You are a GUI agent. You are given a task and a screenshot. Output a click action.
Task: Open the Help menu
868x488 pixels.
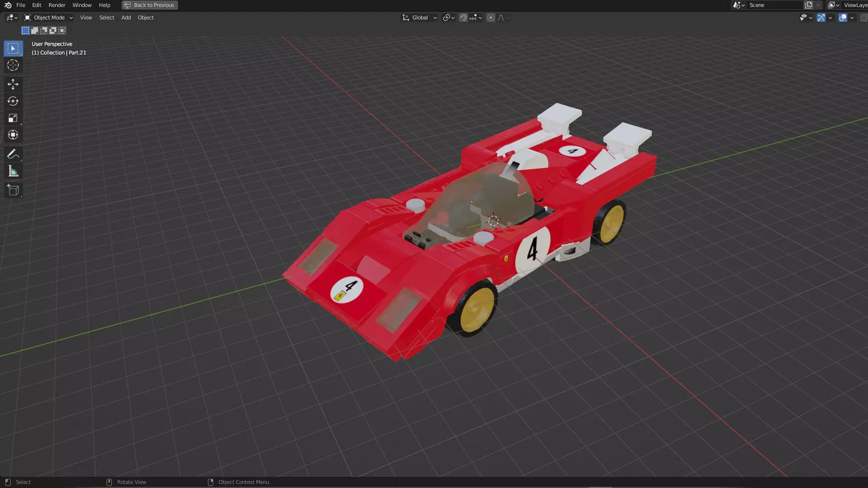pos(104,5)
